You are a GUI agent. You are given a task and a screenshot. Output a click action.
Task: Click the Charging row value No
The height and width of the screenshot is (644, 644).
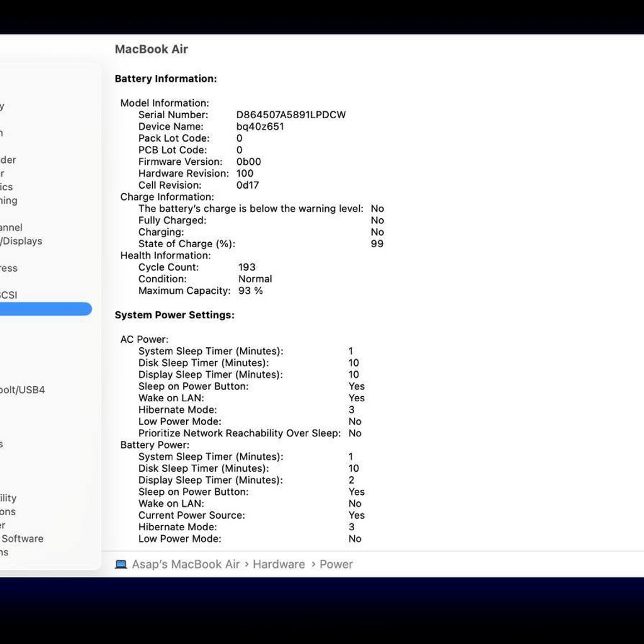[377, 232]
